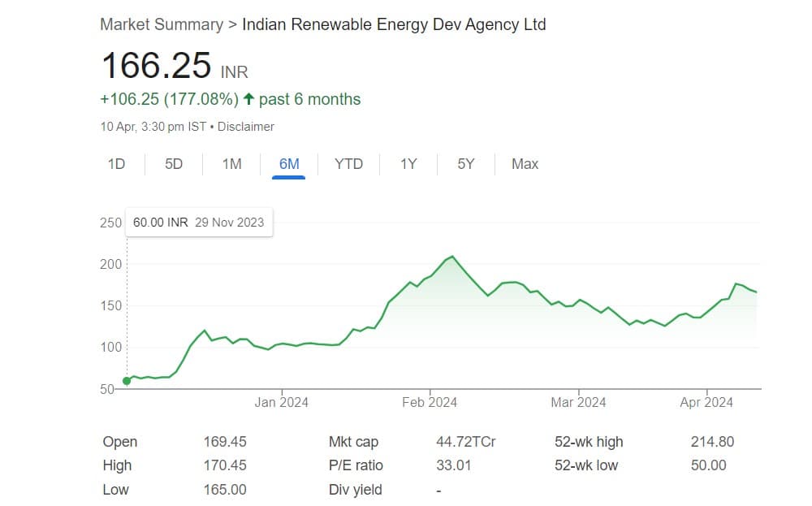Click the chart peak near Feb 2024
Viewport: 812px width, 506px height.
(452, 257)
